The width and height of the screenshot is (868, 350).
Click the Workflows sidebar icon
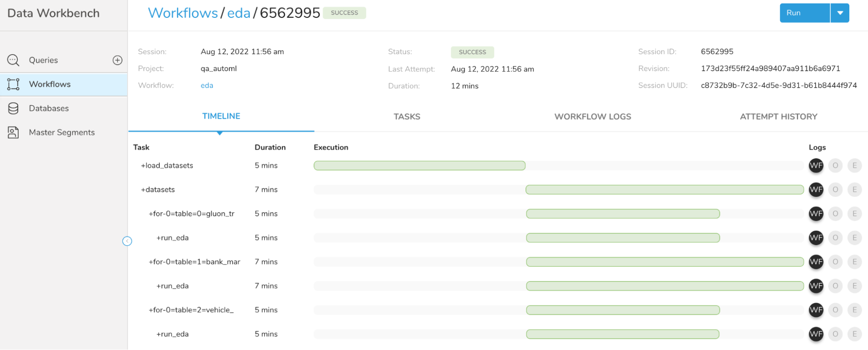click(13, 84)
